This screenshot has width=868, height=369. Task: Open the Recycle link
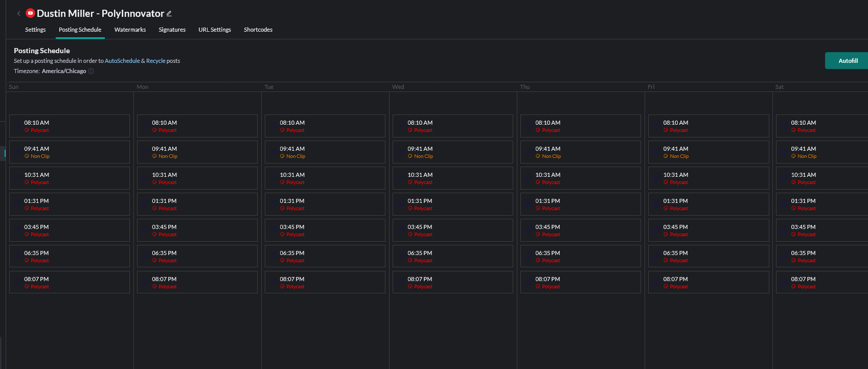point(155,61)
